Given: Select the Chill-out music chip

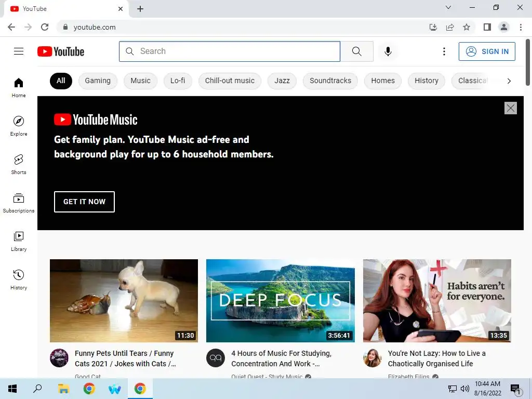Looking at the screenshot, I should click(230, 81).
